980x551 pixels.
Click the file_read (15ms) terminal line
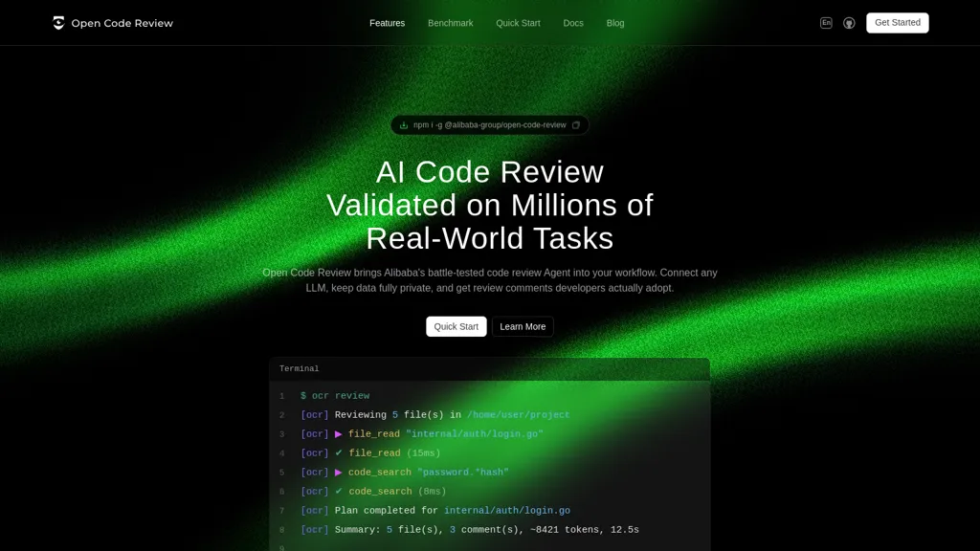[x=370, y=452]
